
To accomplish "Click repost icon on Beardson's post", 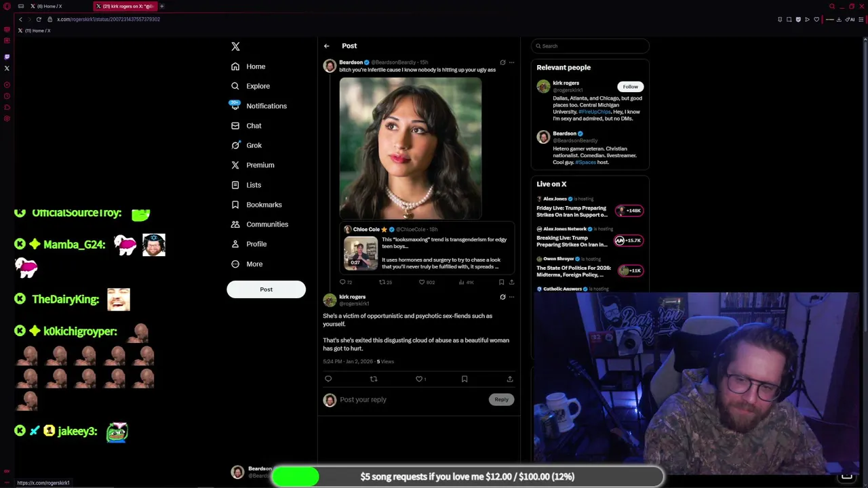I will click(x=382, y=282).
